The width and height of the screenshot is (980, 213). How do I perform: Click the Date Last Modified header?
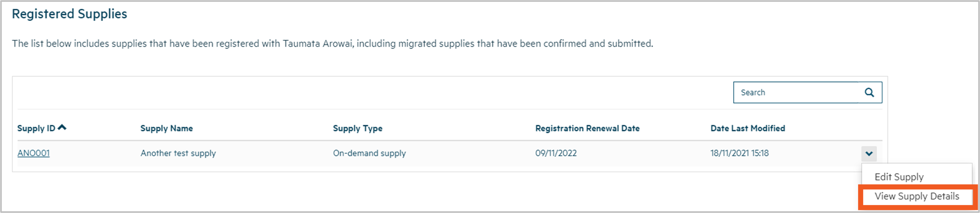(x=748, y=128)
